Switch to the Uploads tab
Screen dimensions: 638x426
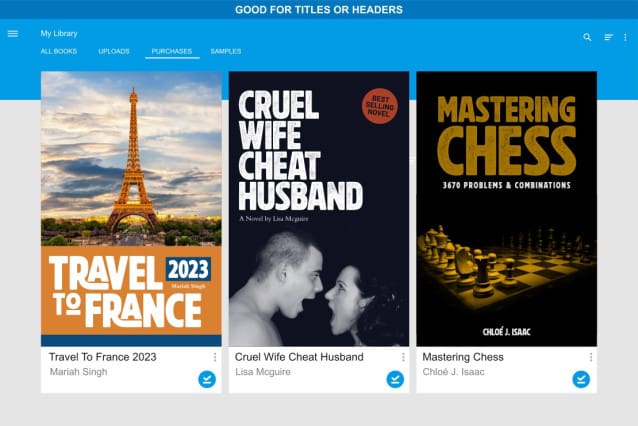pyautogui.click(x=114, y=51)
